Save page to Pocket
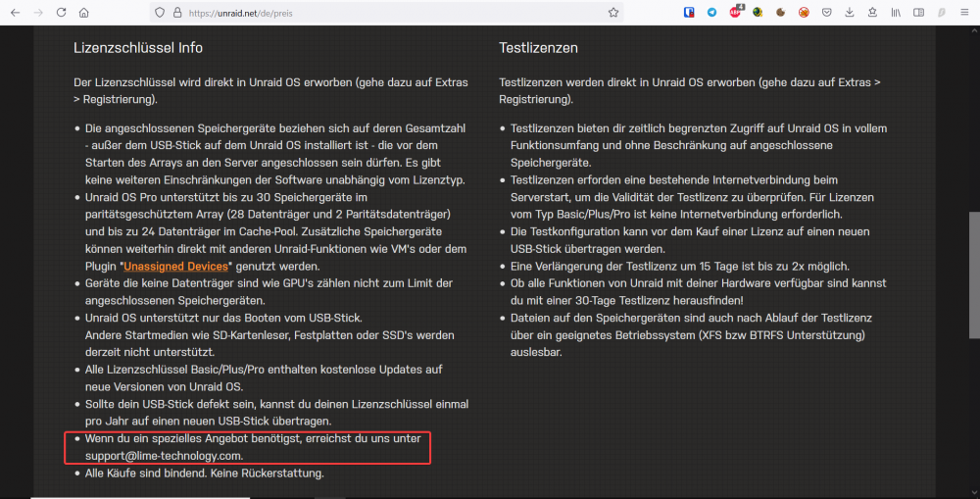Viewport: 980px width, 499px height. tap(826, 13)
